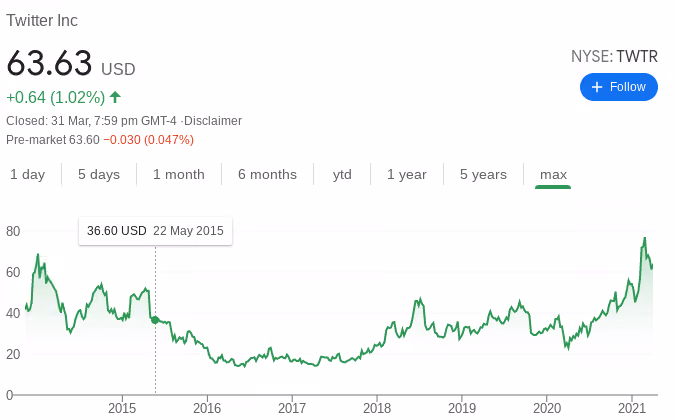Click the plus icon in Follow button
The height and width of the screenshot is (420, 676).
(597, 87)
